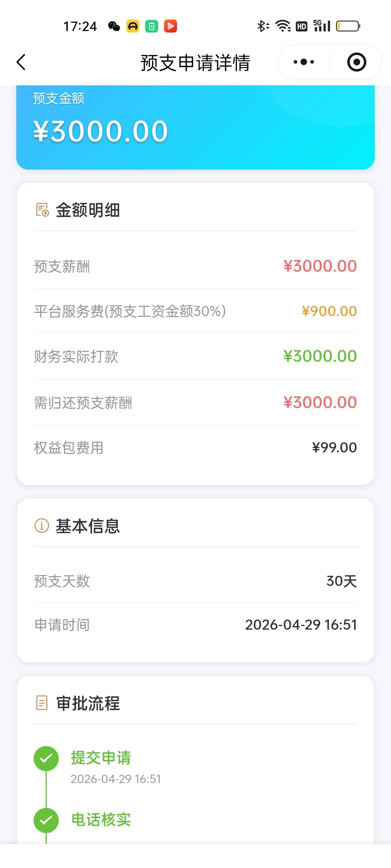This screenshot has width=391, height=868.
Task: Tap the 预支金额 ¥3000.00 banner card
Action: point(195,127)
